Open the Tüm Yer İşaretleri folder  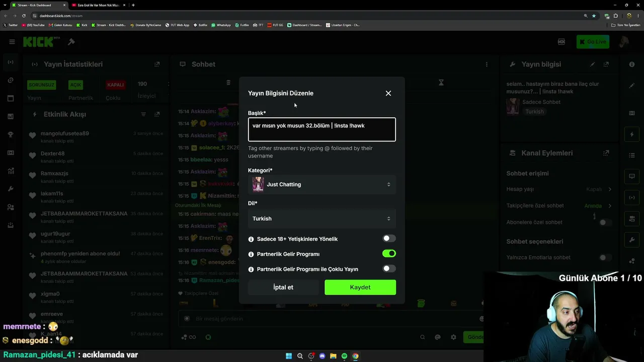pyautogui.click(x=626, y=25)
